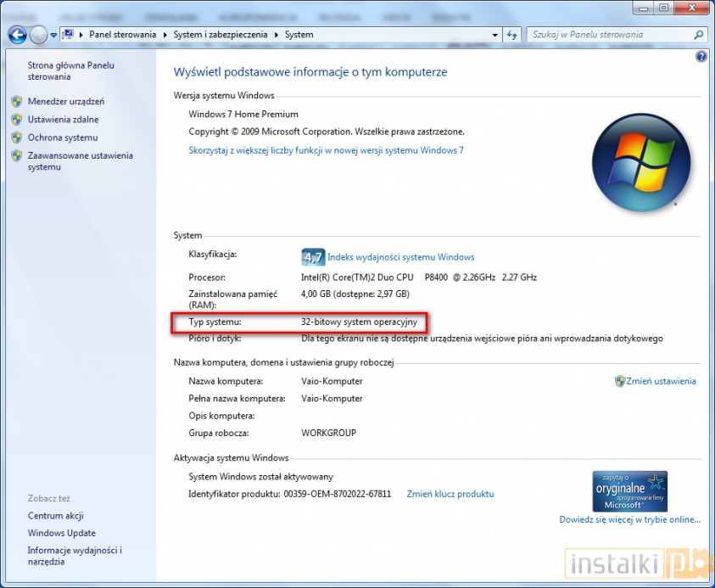The width and height of the screenshot is (715, 588).
Task: Open the help question mark icon
Action: coord(701,57)
